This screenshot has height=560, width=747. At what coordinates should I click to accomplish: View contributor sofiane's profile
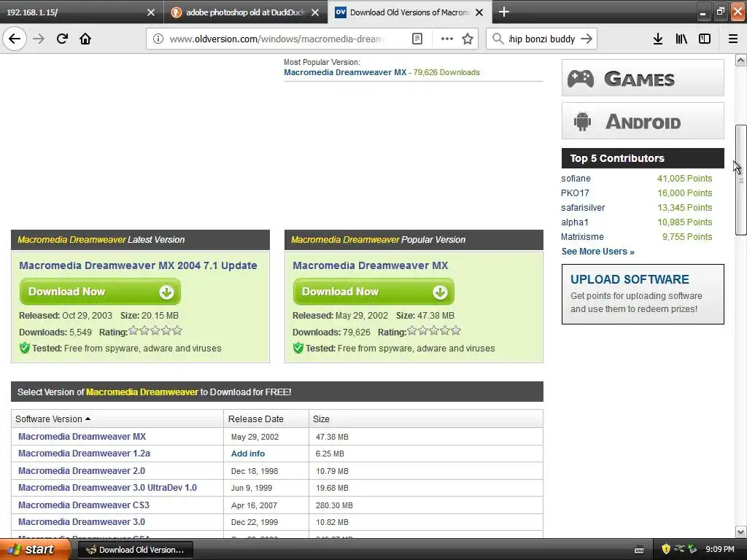coord(576,179)
